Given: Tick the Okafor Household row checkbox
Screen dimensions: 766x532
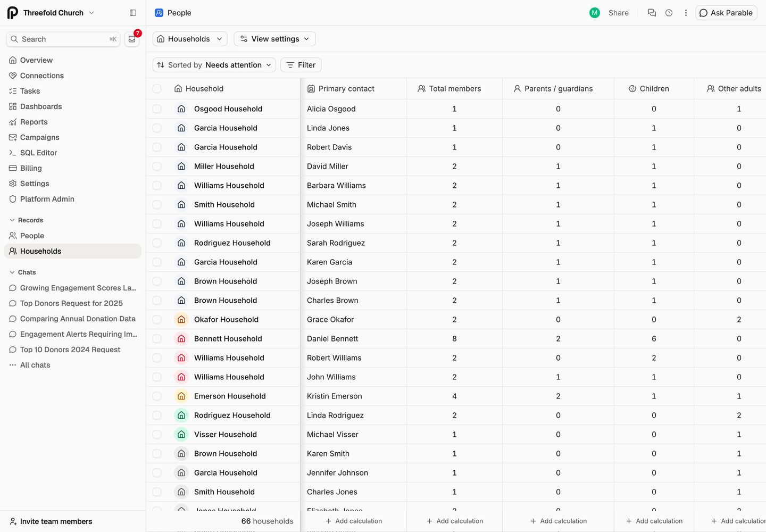Looking at the screenshot, I should click(157, 319).
